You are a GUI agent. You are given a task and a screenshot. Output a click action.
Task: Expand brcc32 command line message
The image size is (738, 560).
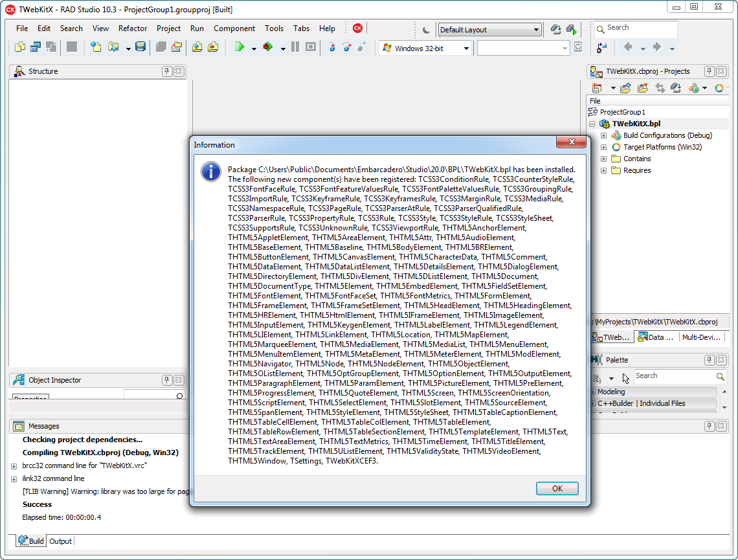pos(14,466)
